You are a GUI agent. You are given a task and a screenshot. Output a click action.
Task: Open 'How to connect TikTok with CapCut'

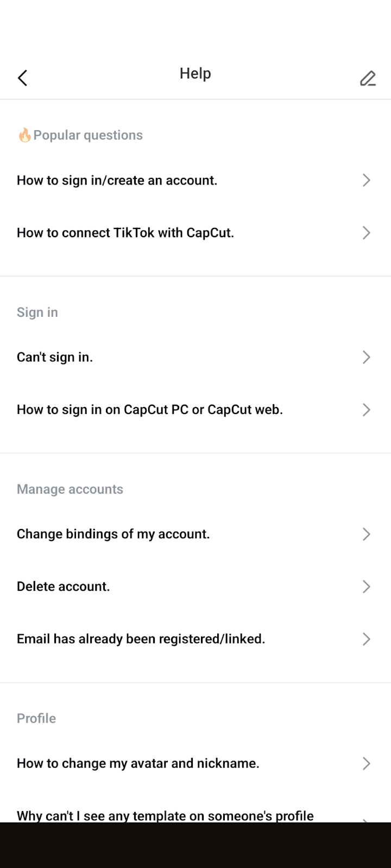pos(125,233)
